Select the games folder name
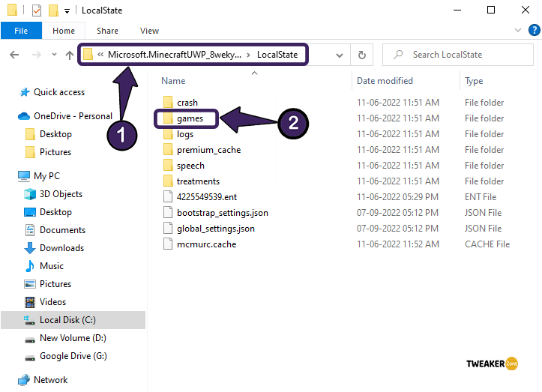The height and width of the screenshot is (392, 542). [x=190, y=118]
